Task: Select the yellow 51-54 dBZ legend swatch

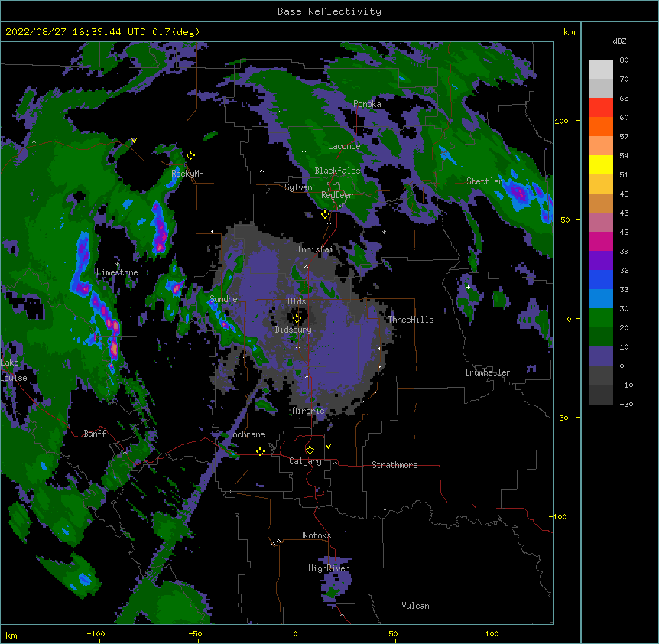Action: 601,164
